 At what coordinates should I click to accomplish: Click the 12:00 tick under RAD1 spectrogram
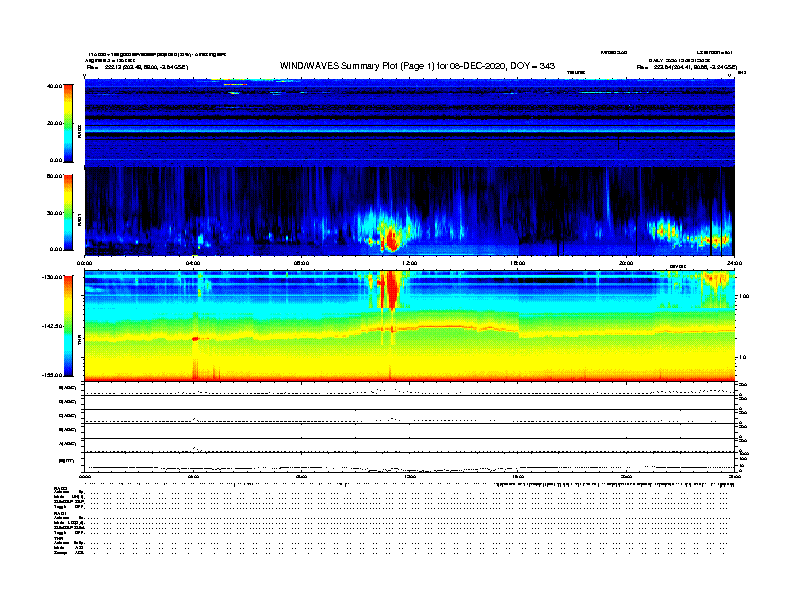click(410, 263)
